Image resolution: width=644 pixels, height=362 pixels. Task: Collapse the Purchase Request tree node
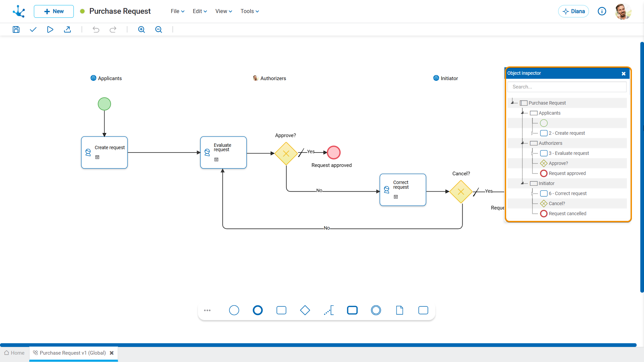(x=512, y=103)
